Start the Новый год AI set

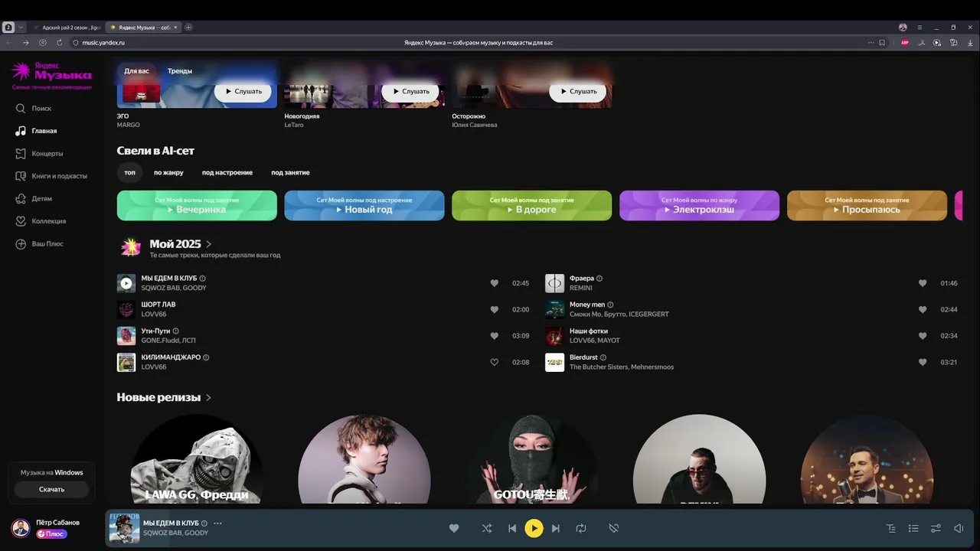pos(364,206)
